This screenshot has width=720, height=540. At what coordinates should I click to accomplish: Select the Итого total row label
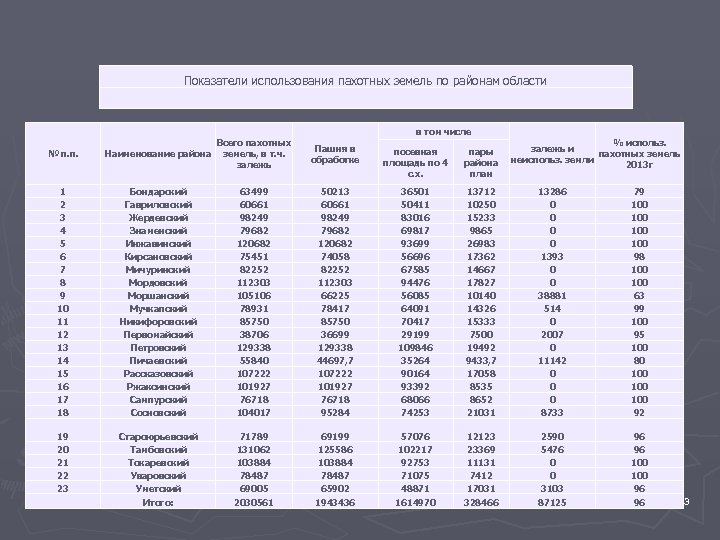coord(158,503)
